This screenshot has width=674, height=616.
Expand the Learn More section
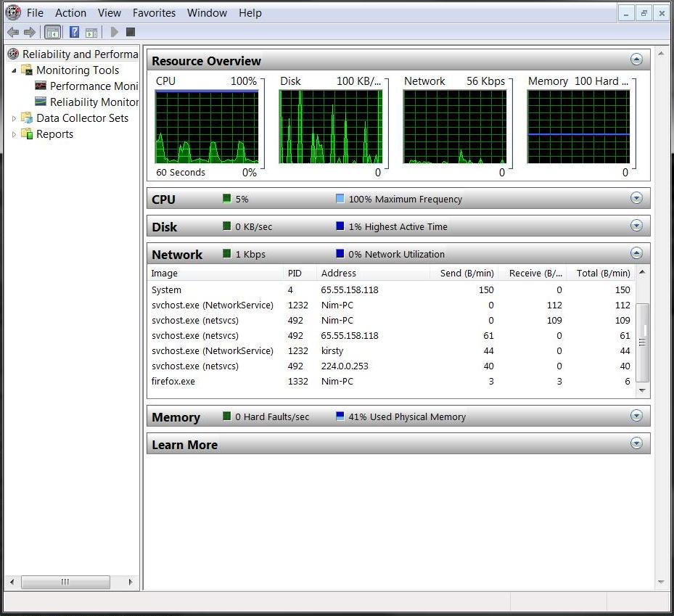(x=636, y=443)
